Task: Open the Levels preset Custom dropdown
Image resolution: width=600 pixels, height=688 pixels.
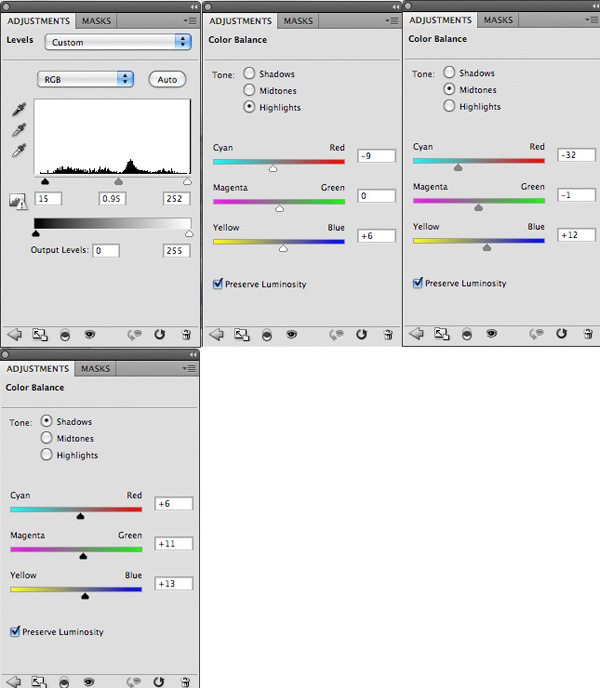Action: click(118, 42)
